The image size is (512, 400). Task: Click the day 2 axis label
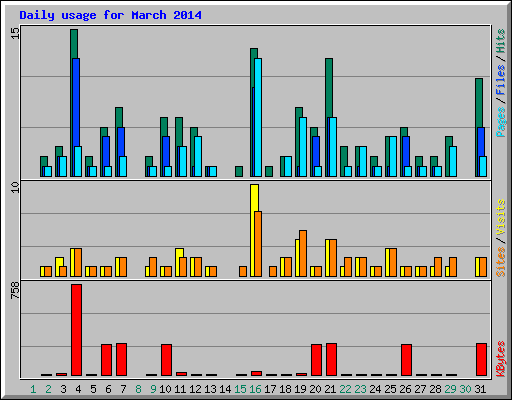pos(48,389)
